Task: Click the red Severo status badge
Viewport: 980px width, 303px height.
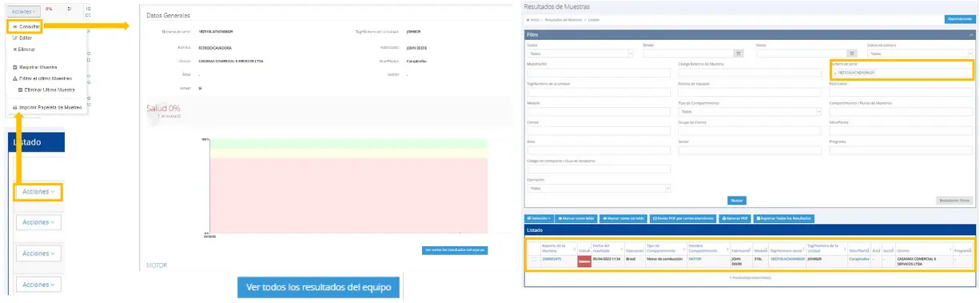Action: pos(584,261)
